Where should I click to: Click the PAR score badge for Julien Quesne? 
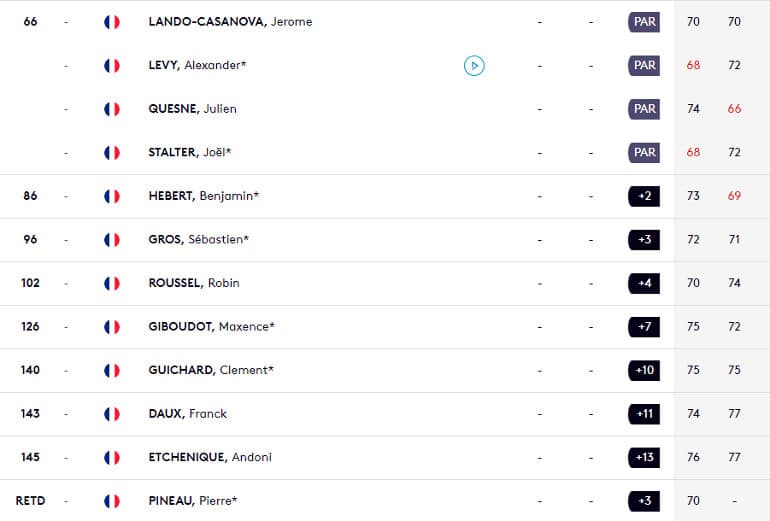(x=644, y=109)
